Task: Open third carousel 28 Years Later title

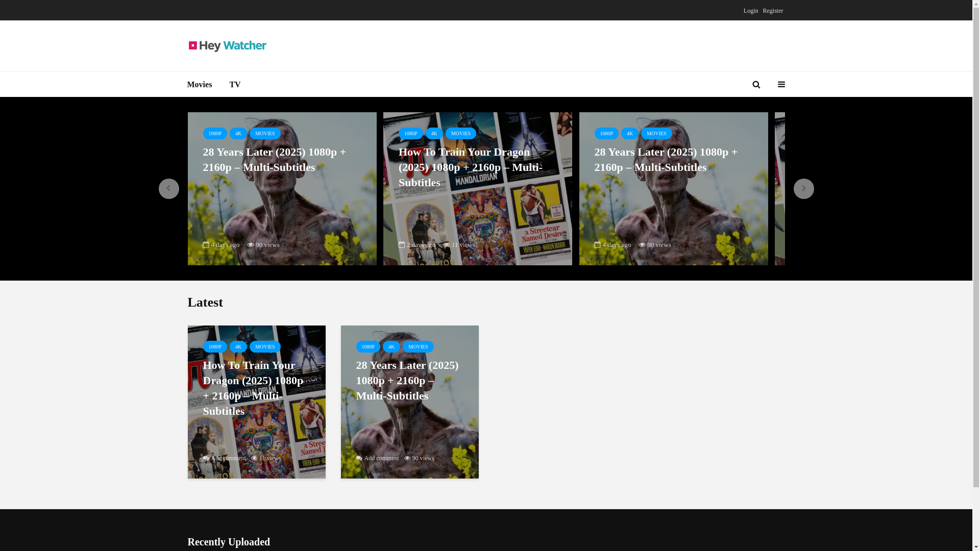Action: point(666,160)
